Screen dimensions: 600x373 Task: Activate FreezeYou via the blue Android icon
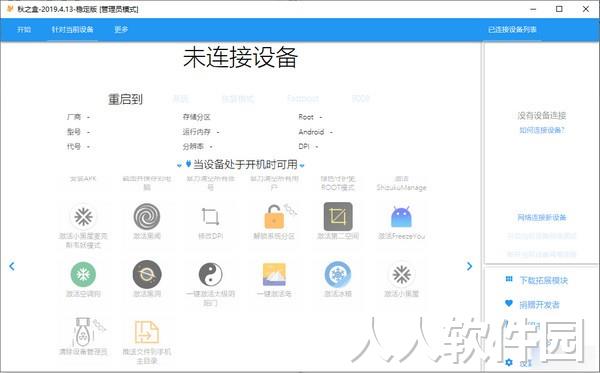tap(401, 217)
